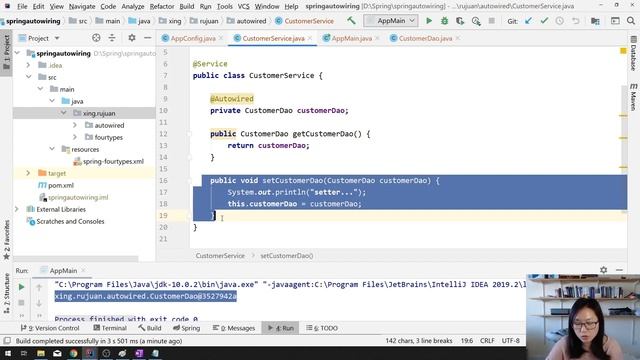Select Scratches and Consoles
The height and width of the screenshot is (360, 640).
click(x=70, y=221)
